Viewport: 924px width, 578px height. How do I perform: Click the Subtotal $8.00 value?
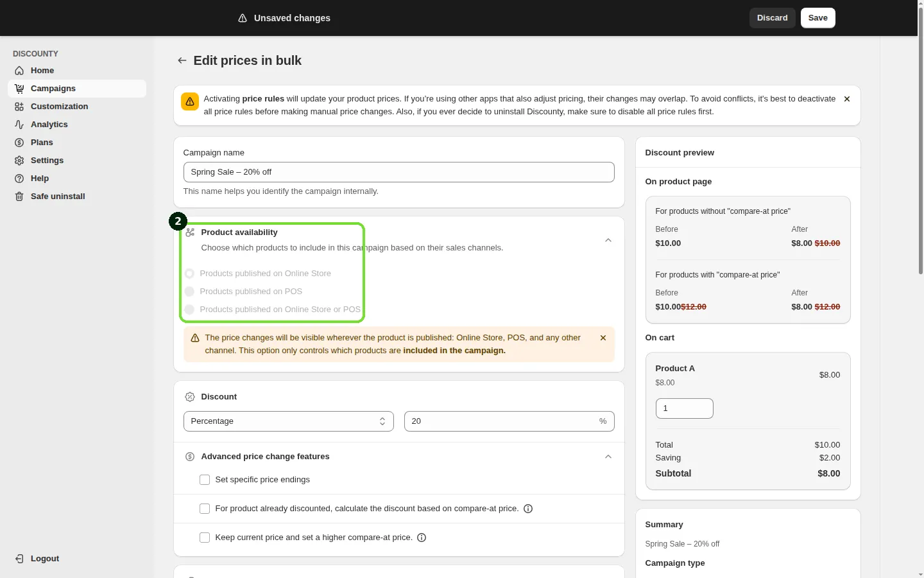(x=829, y=473)
